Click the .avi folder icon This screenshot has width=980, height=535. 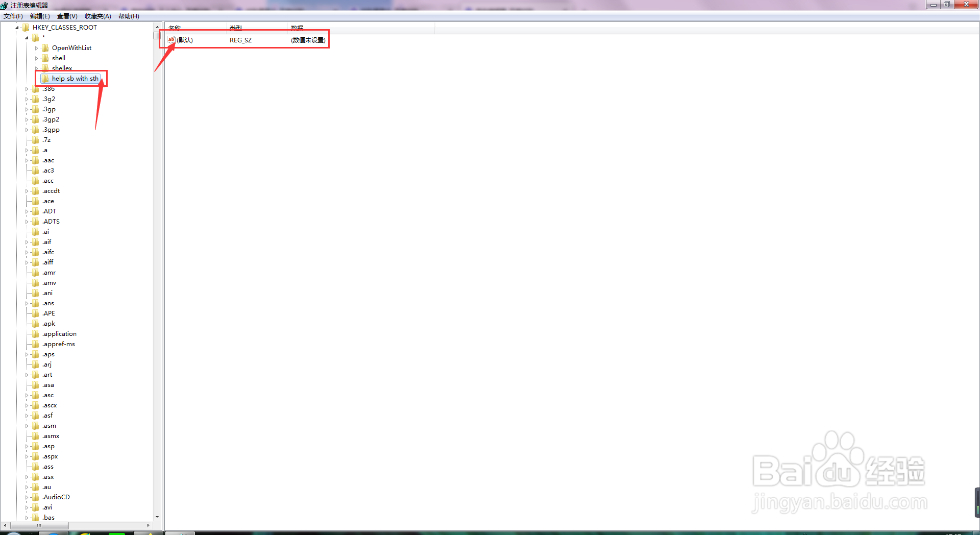35,507
